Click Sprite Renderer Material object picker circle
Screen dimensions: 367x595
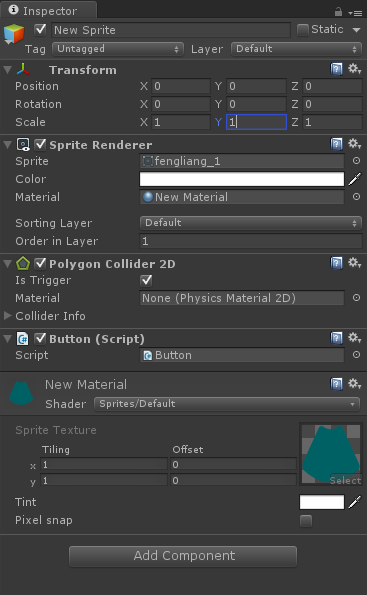[356, 197]
